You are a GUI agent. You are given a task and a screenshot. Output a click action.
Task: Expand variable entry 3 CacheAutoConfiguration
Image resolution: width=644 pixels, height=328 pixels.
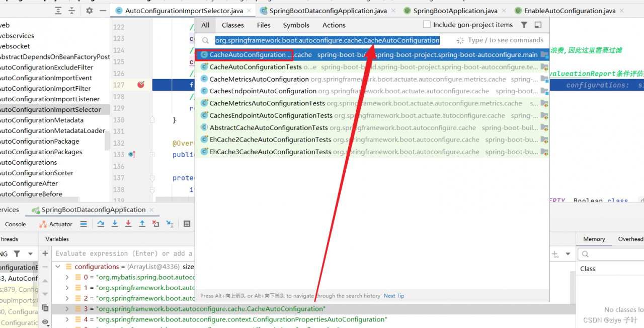pyautogui.click(x=68, y=309)
